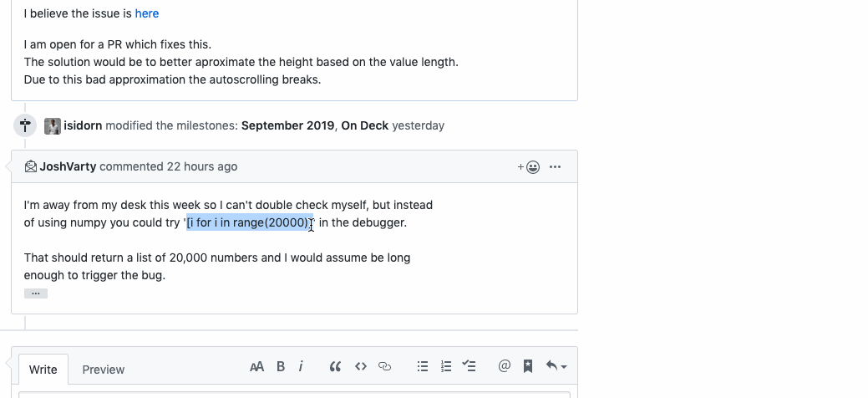Insert a bulleted list

(x=423, y=366)
